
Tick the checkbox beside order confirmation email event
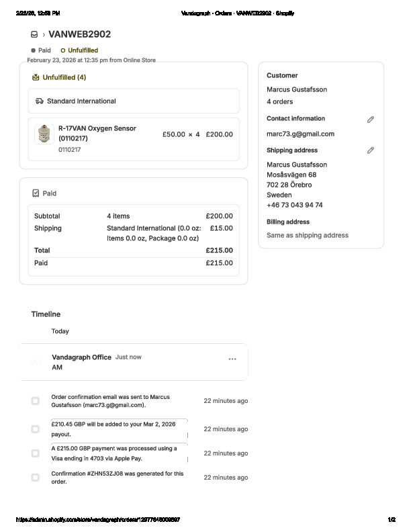click(35, 401)
